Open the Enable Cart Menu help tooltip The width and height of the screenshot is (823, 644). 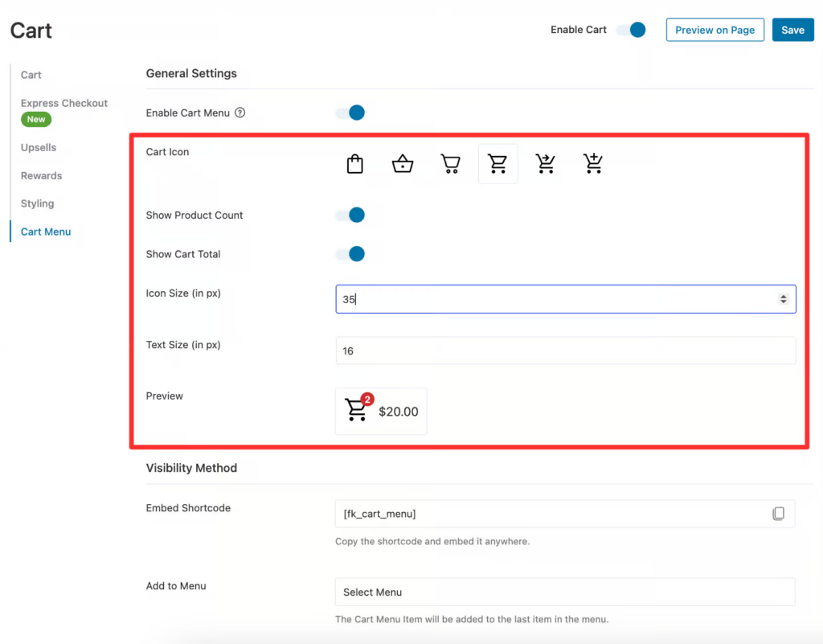(x=240, y=113)
